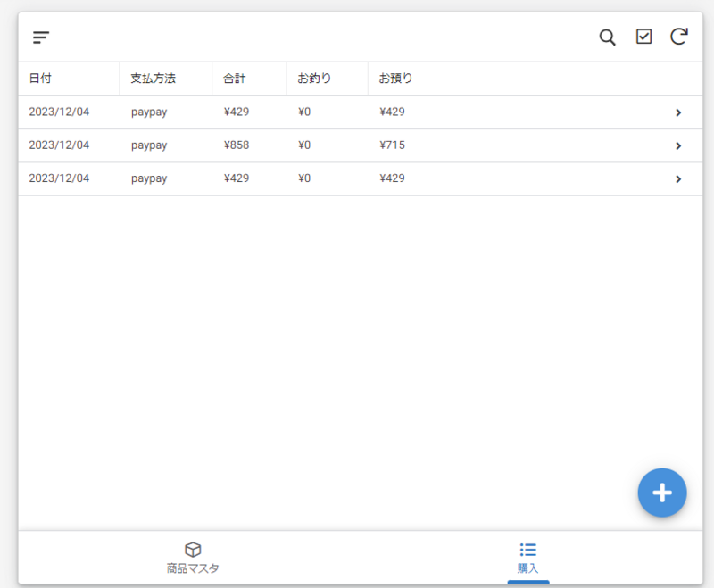Click the refresh icon
The height and width of the screenshot is (588, 714).
pos(679,37)
